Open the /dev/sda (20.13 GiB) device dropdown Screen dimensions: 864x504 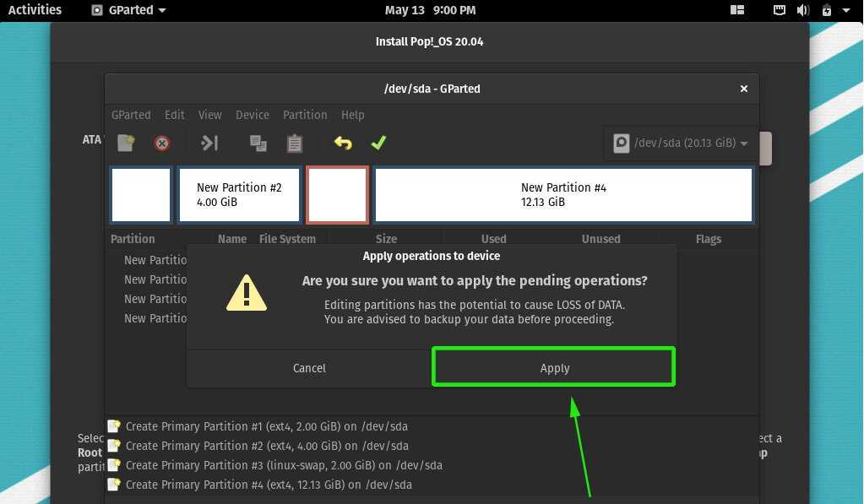click(681, 144)
